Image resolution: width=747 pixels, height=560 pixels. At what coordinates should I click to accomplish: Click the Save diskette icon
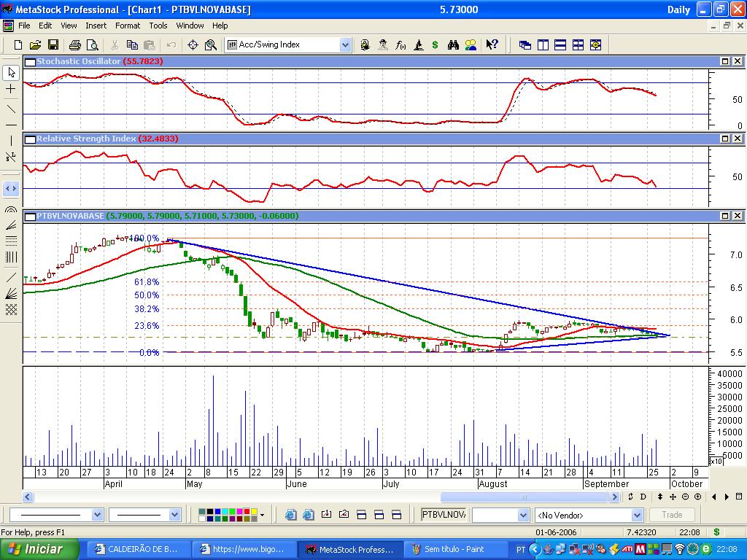point(53,44)
